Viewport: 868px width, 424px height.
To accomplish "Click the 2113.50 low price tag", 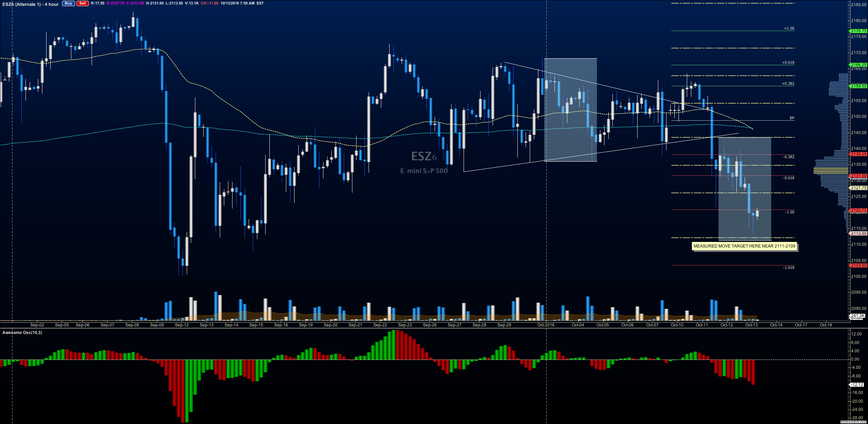I will (858, 233).
